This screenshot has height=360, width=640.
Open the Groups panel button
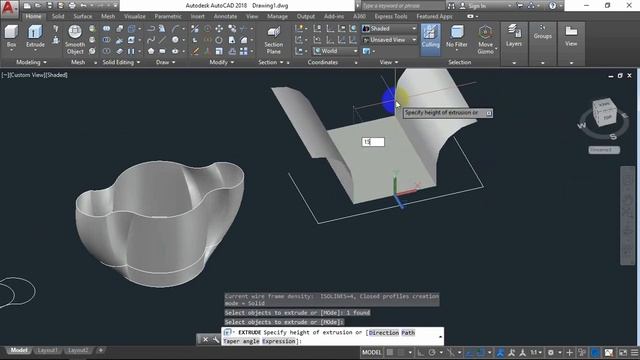tap(542, 32)
